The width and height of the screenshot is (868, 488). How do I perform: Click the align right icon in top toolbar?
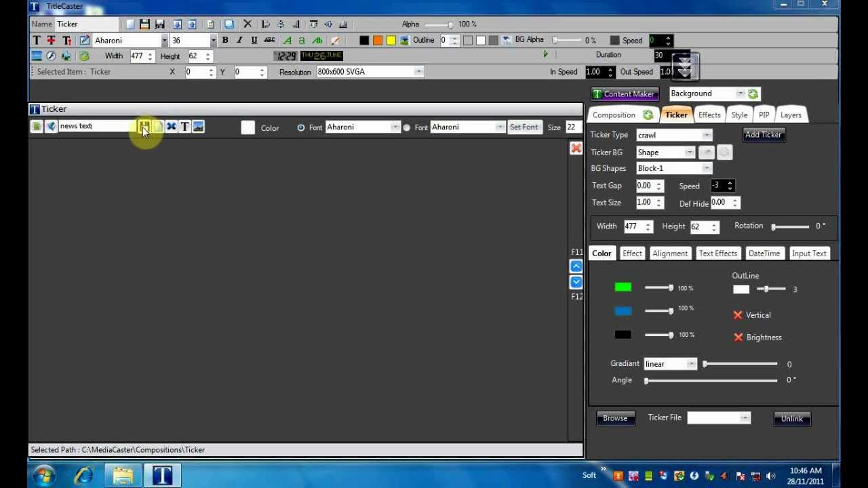click(x=296, y=24)
